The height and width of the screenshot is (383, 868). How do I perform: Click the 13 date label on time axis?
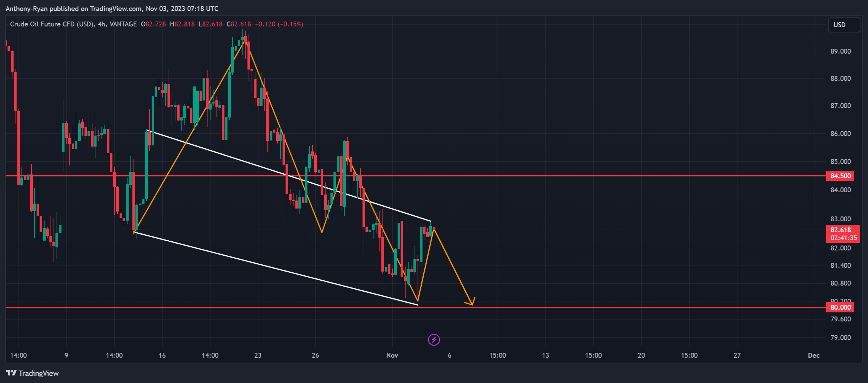tap(545, 355)
